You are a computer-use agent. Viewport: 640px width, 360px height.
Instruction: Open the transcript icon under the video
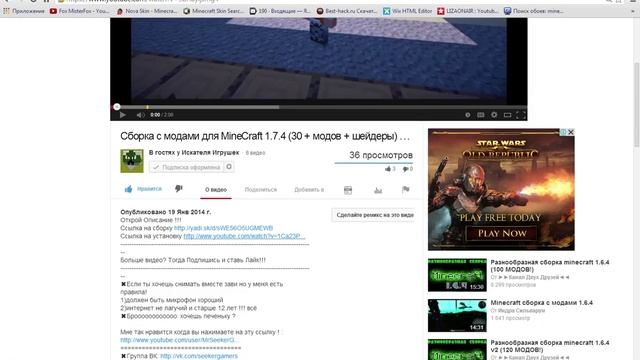(x=348, y=190)
